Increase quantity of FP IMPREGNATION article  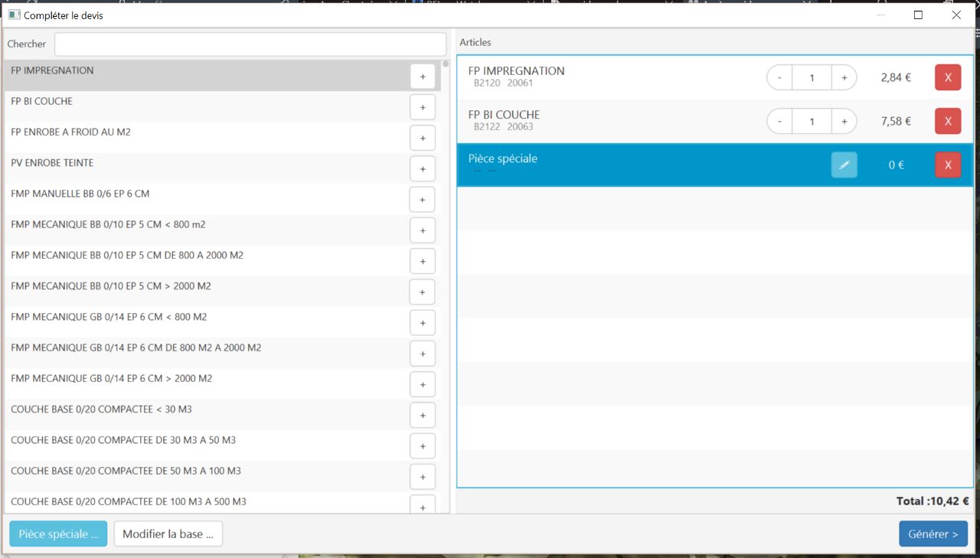(844, 77)
